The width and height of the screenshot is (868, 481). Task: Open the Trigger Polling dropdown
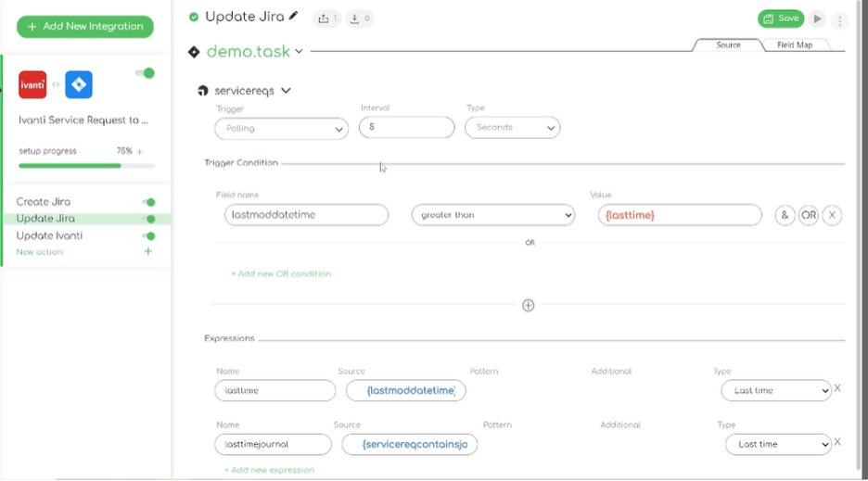(281, 129)
